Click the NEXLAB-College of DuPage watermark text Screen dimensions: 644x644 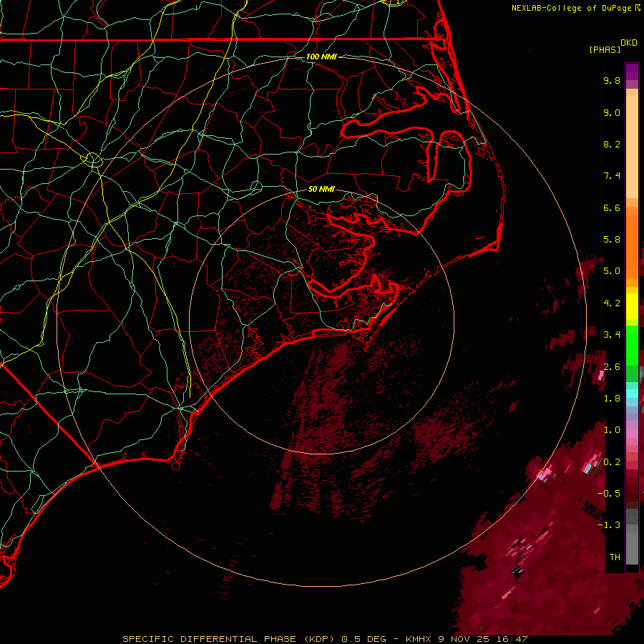coord(572,8)
